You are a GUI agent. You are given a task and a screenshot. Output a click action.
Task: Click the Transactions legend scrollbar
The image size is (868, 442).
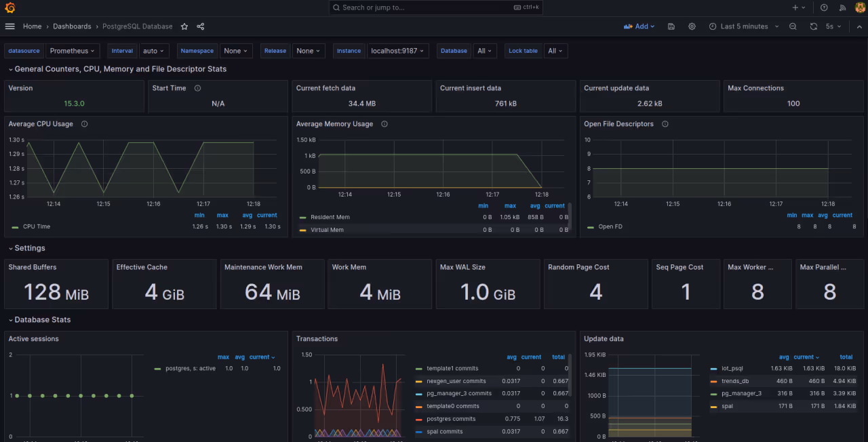point(570,374)
